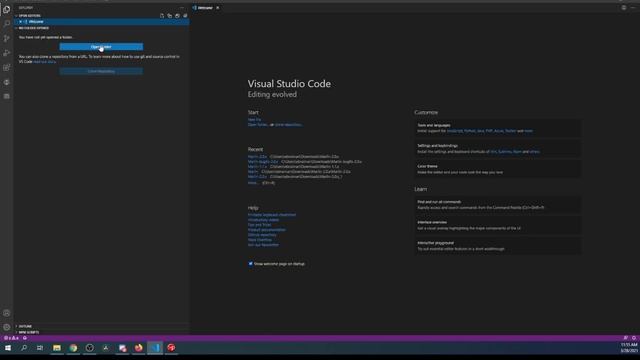Open Windows taskbar search
Viewport: 640px width, 360px height.
tap(24, 348)
